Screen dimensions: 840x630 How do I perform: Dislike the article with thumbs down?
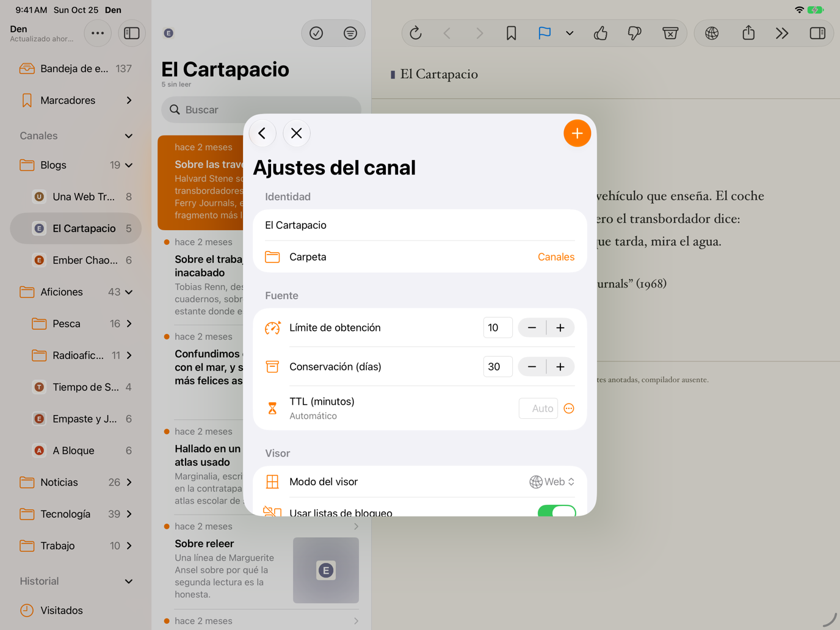coord(635,33)
